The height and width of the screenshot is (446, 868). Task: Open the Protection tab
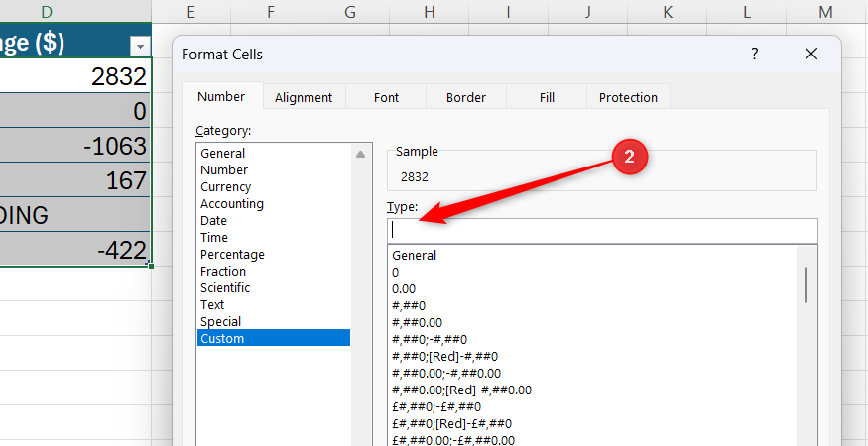coord(628,97)
